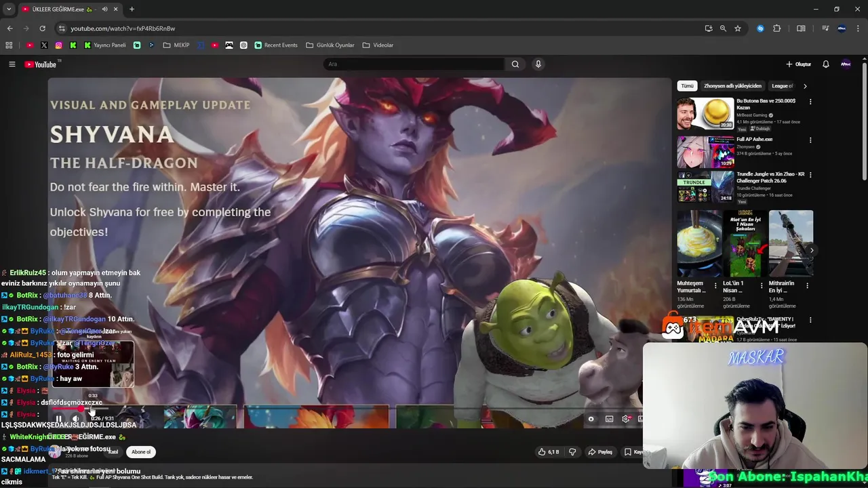The width and height of the screenshot is (868, 488).
Task: Open the Günlük Oyunlar bookmarks folder
Action: 330,45
